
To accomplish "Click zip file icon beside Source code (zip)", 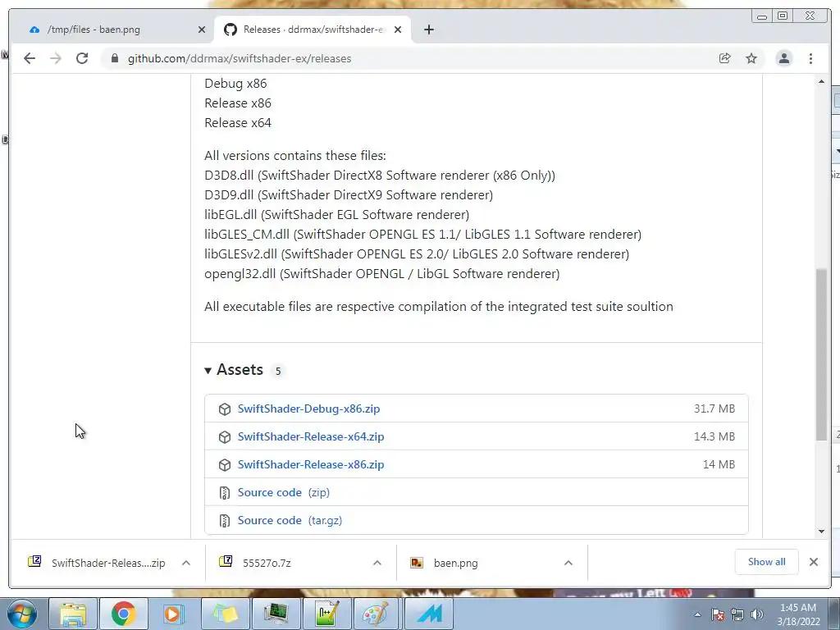I will (225, 493).
